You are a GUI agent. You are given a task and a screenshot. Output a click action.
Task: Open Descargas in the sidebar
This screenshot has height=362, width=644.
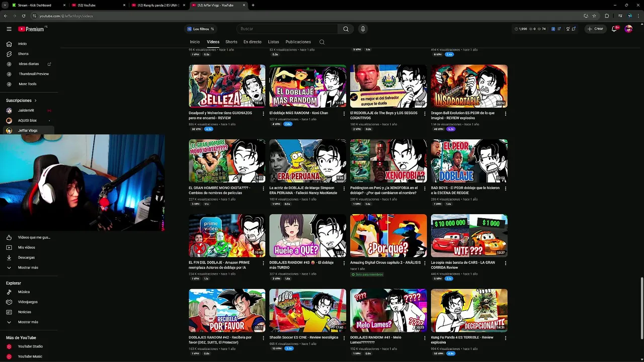click(29, 257)
